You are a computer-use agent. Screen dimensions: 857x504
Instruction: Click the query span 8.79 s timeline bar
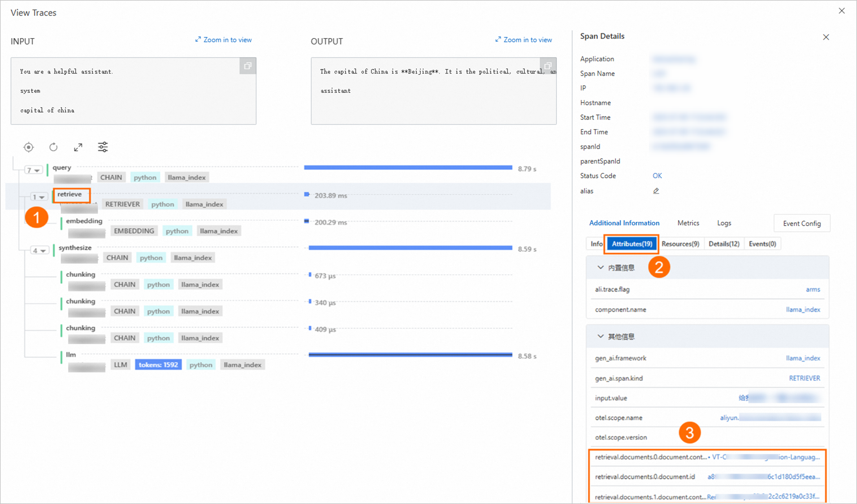408,168
